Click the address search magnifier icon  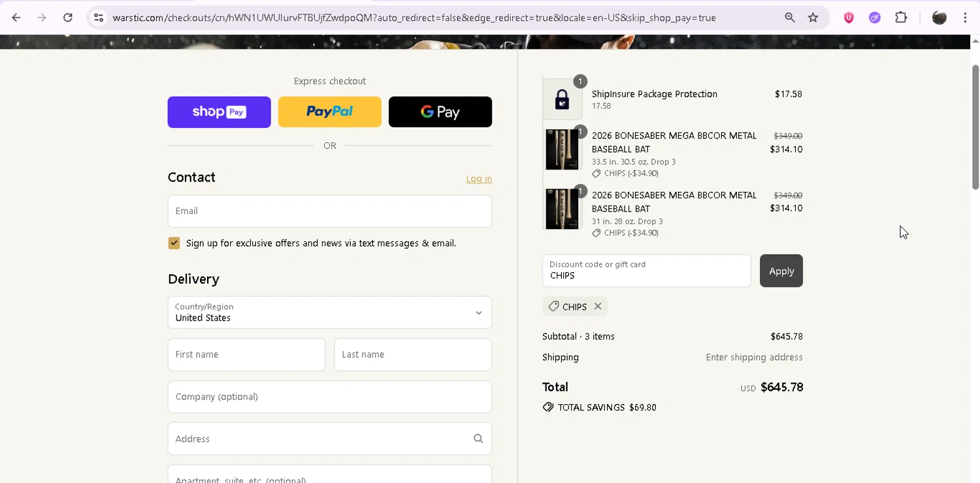tap(478, 439)
